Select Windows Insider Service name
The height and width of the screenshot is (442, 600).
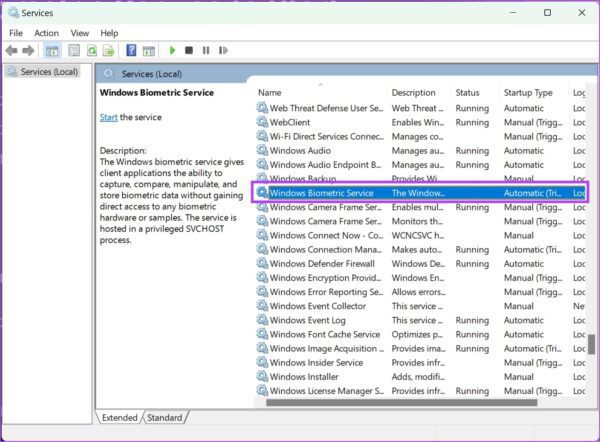click(316, 363)
